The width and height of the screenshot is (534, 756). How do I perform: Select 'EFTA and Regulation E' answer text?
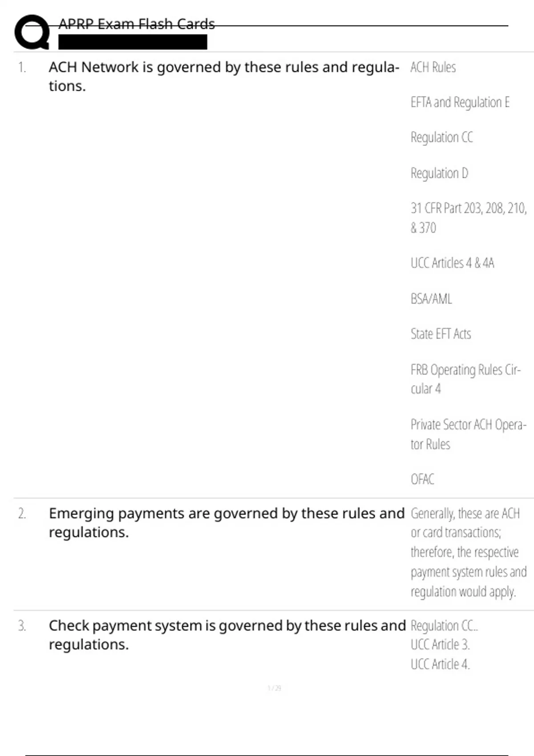coord(460,103)
